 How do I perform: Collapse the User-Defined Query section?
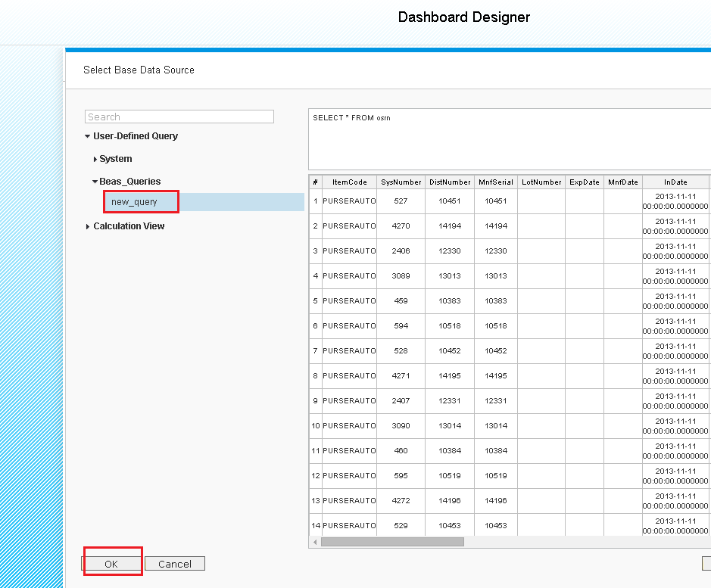pyautogui.click(x=134, y=135)
